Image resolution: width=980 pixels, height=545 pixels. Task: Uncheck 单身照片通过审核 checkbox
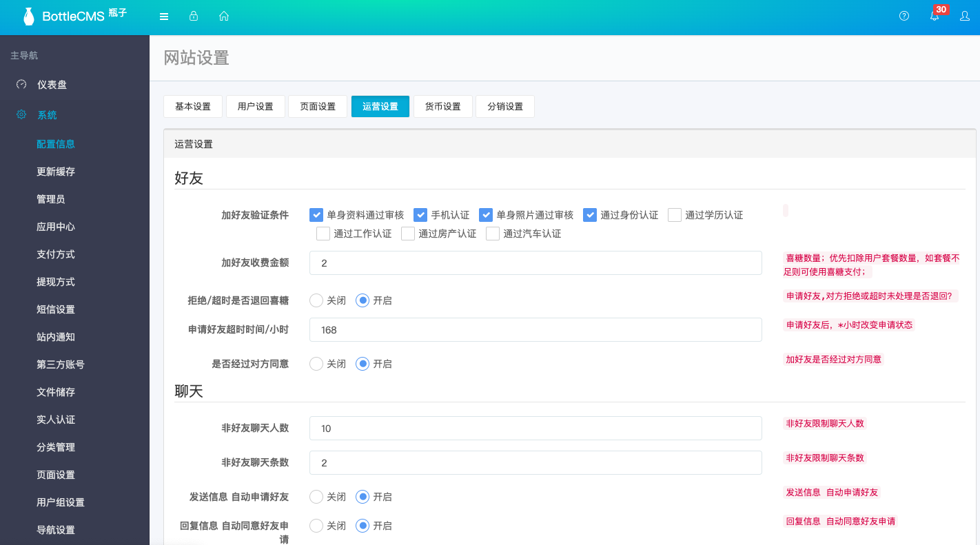[x=486, y=215]
